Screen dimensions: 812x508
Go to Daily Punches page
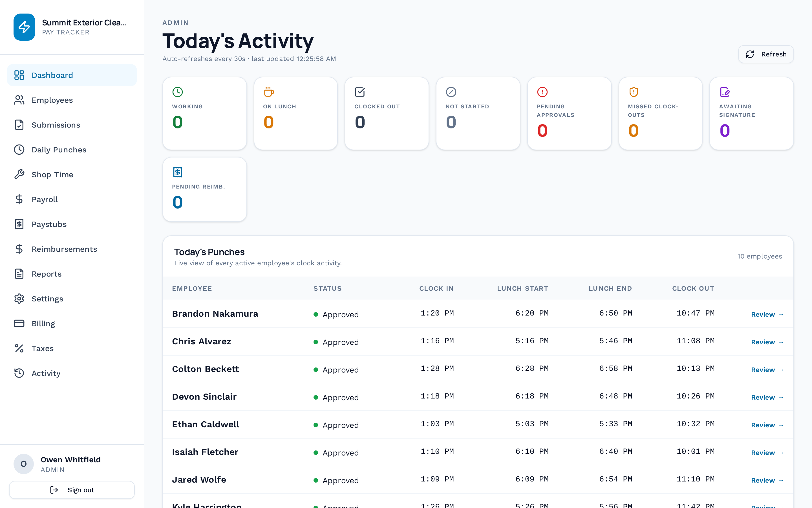pyautogui.click(x=72, y=150)
